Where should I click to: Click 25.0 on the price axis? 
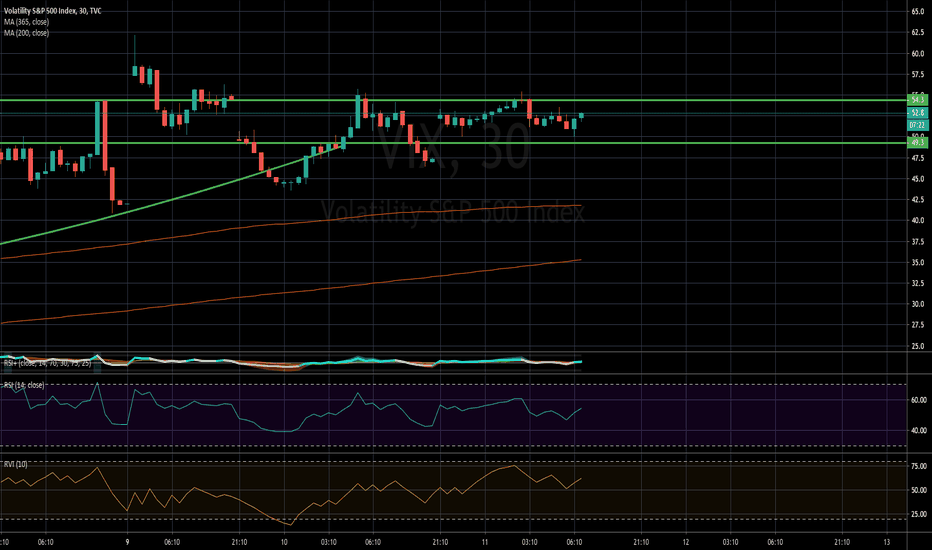[918, 347]
